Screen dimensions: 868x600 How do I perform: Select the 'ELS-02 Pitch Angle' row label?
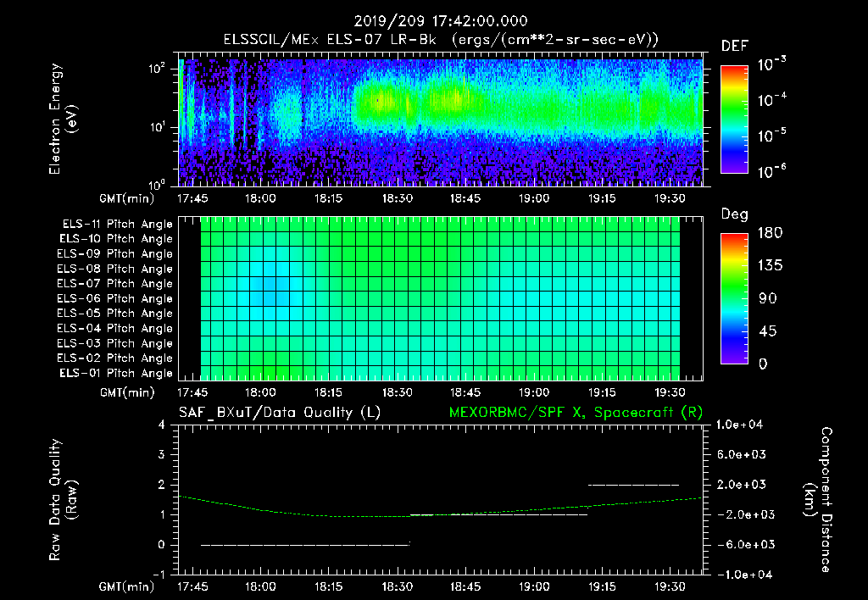[115, 358]
